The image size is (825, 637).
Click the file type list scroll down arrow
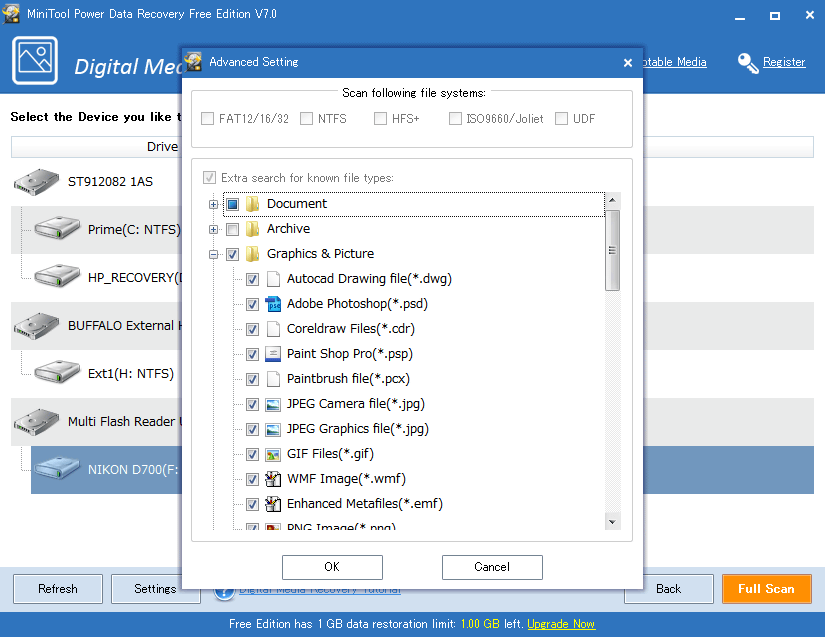coord(612,521)
